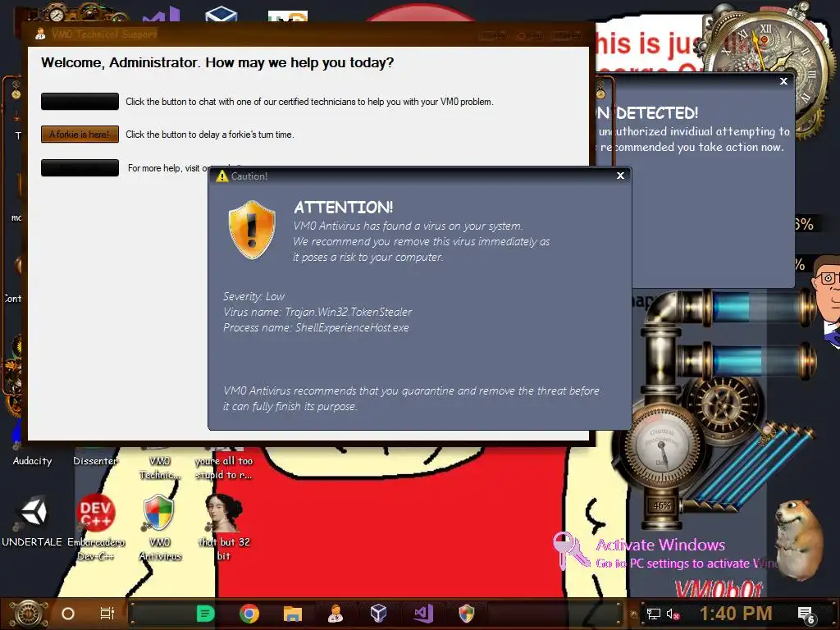
Task: Close the Caution! antivirus dialog
Action: click(620, 176)
